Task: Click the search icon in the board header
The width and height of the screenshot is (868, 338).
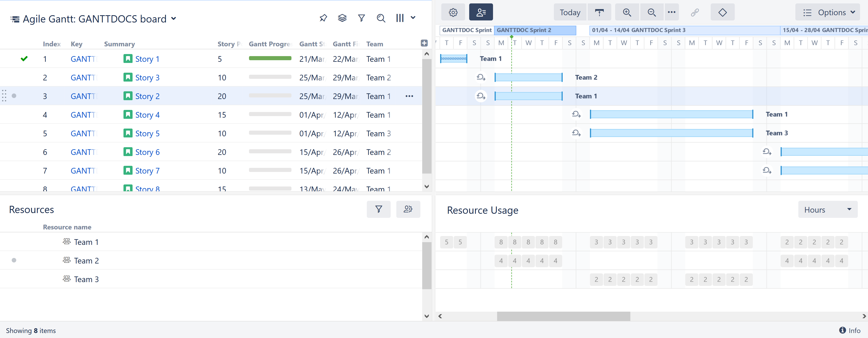Action: (x=381, y=18)
